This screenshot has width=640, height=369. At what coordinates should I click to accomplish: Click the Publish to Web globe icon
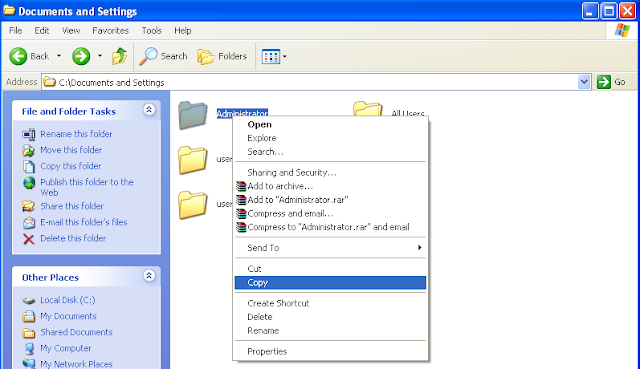coord(29,182)
